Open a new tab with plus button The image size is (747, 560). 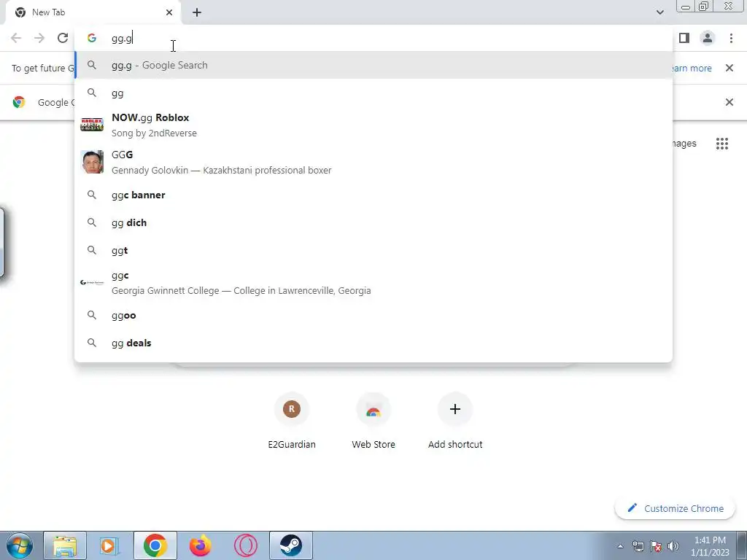coord(197,12)
